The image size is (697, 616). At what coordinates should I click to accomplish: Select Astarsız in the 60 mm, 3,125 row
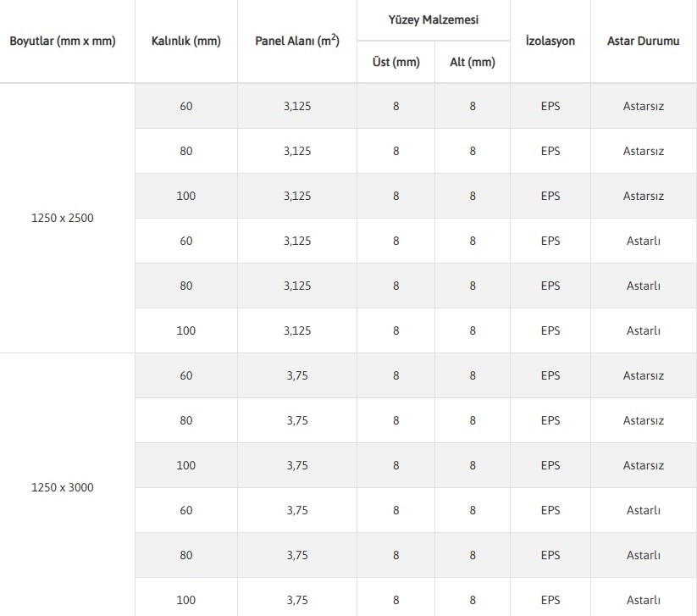pos(643,106)
